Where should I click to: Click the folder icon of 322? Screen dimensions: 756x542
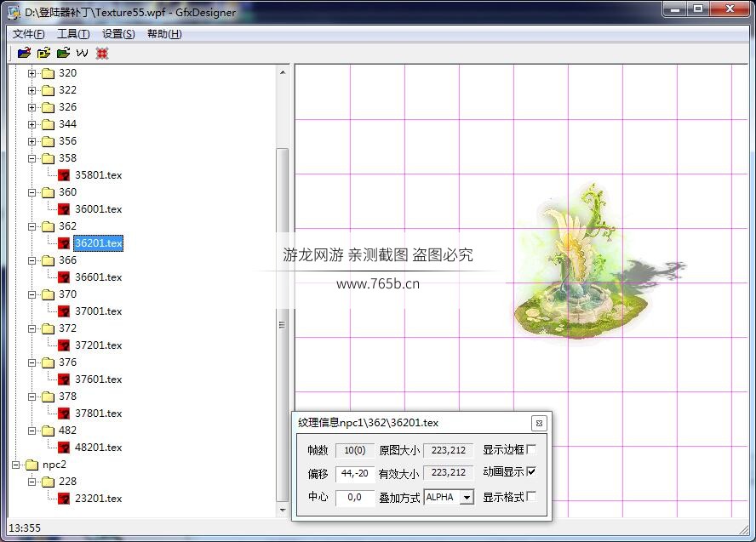(x=48, y=90)
